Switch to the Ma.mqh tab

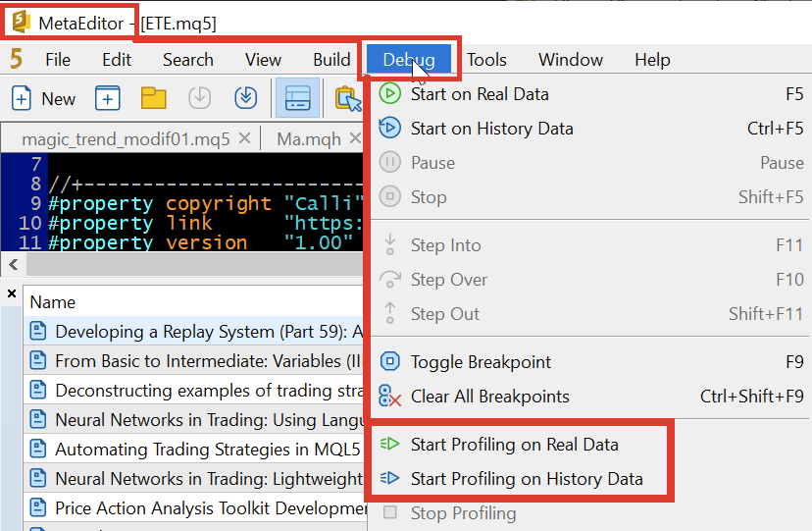(309, 139)
